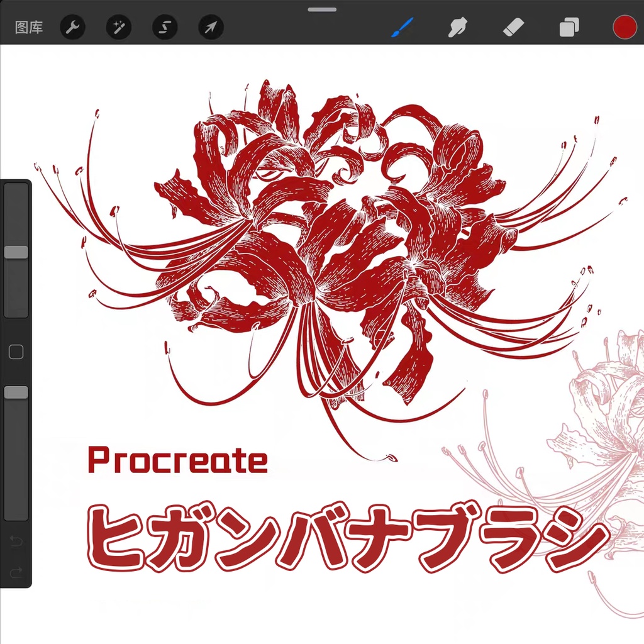Select the blue Brush tool

402,28
